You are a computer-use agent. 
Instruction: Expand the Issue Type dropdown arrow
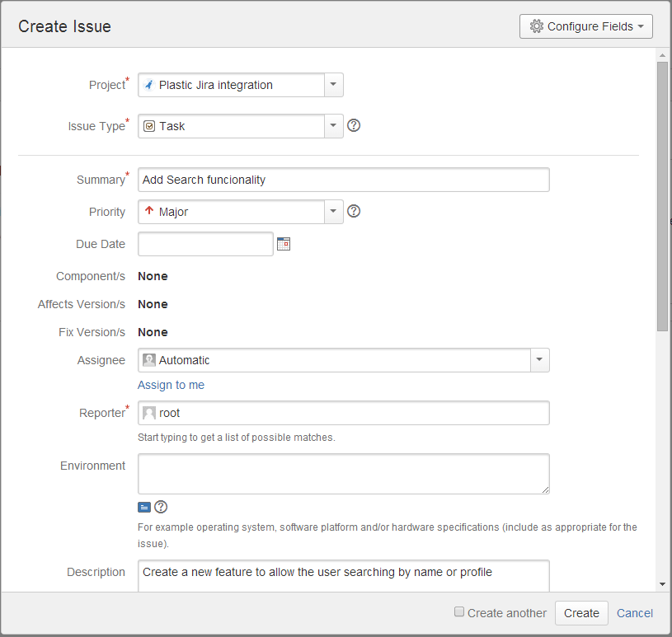coord(333,126)
